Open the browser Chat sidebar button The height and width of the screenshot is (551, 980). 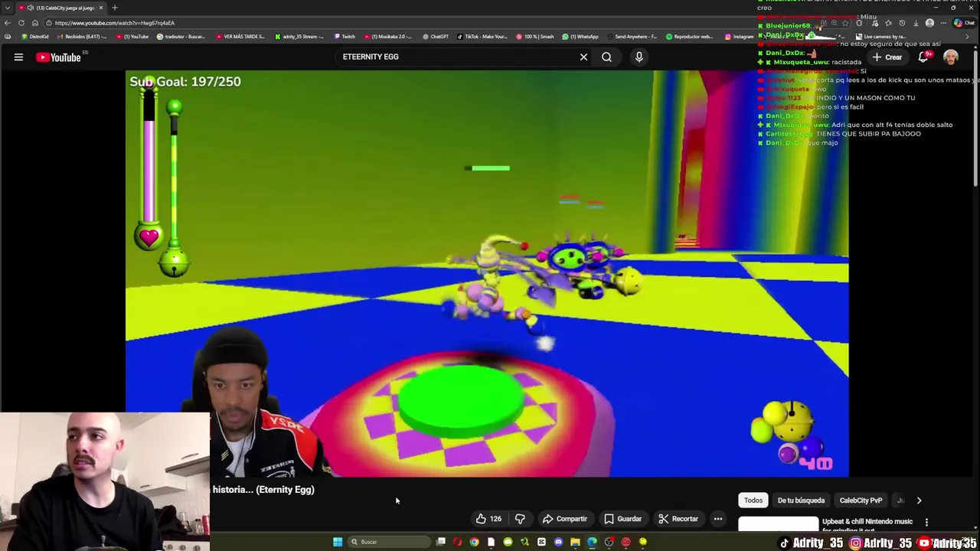tap(963, 23)
